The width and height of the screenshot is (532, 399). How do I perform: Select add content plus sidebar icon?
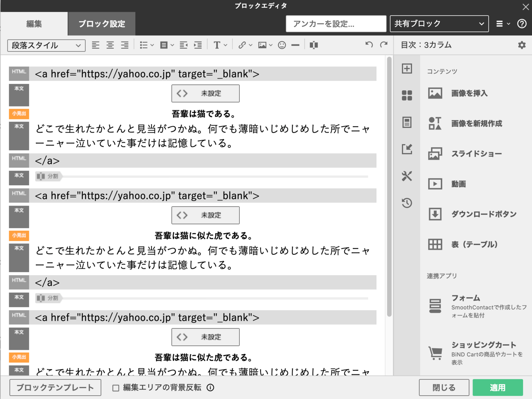tap(407, 68)
